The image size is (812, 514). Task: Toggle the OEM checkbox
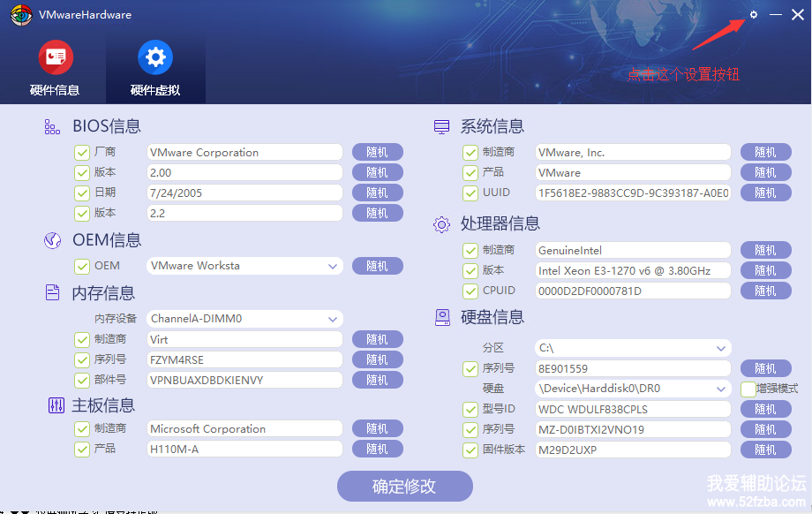(x=82, y=266)
